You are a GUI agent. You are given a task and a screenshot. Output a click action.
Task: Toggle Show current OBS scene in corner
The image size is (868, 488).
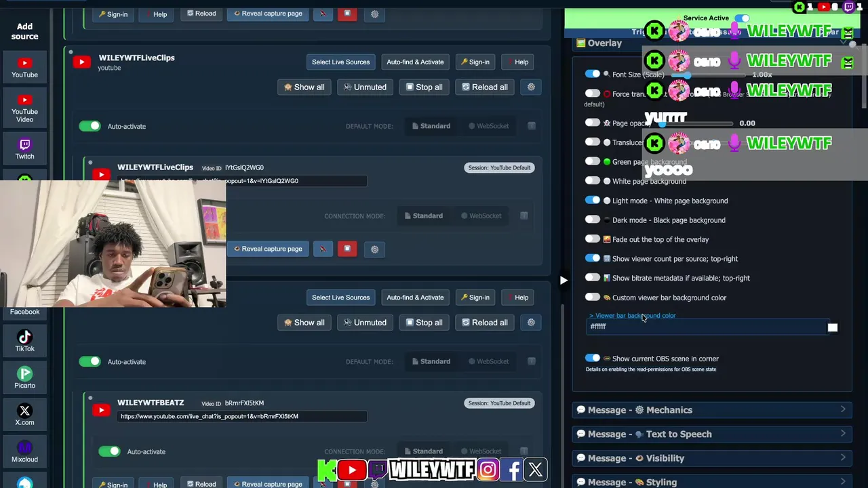(593, 358)
